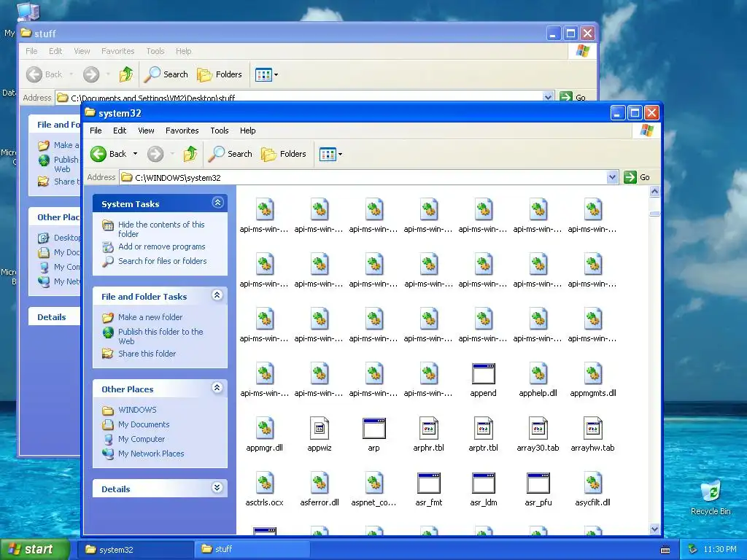
Task: Open the address bar dropdown in system32
Action: point(612,178)
